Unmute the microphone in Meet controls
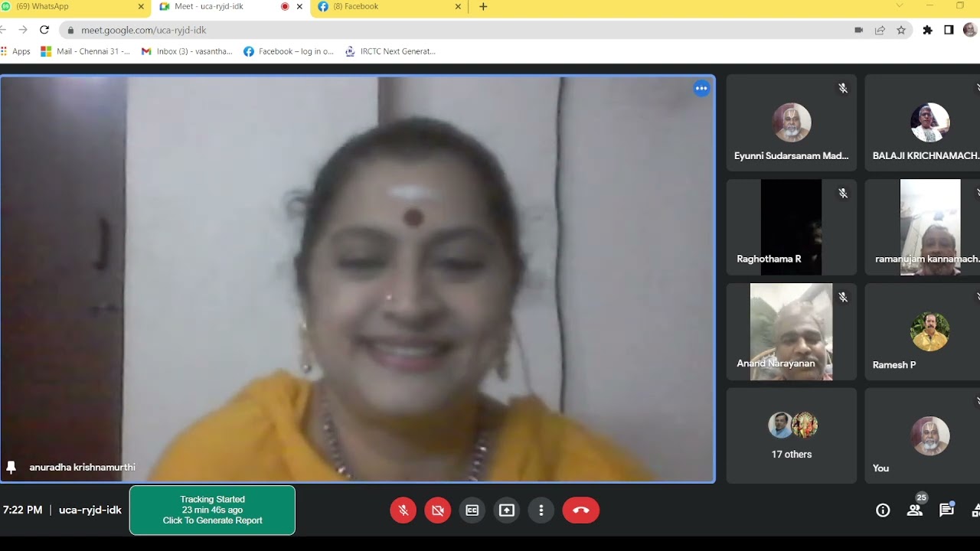The width and height of the screenshot is (980, 551). [x=403, y=510]
